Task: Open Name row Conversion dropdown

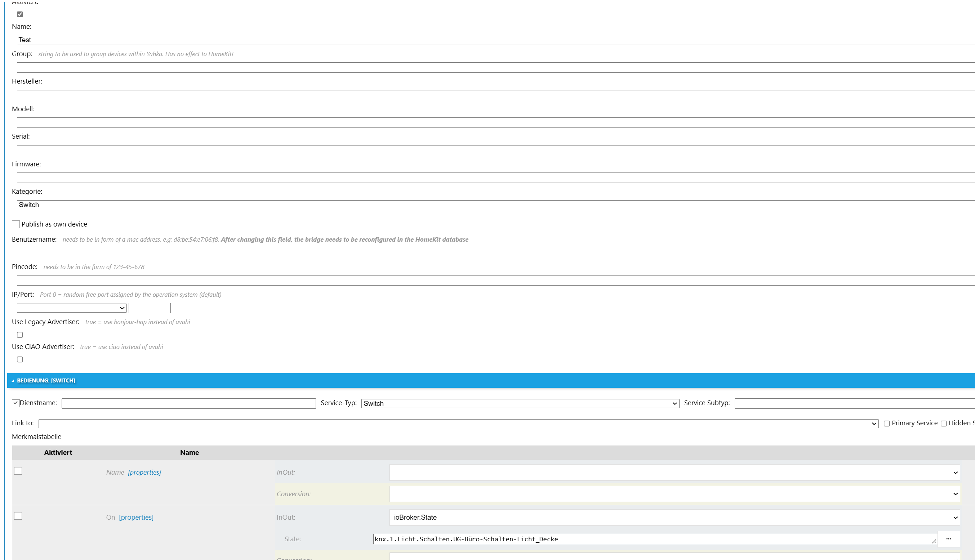Action: 674,494
